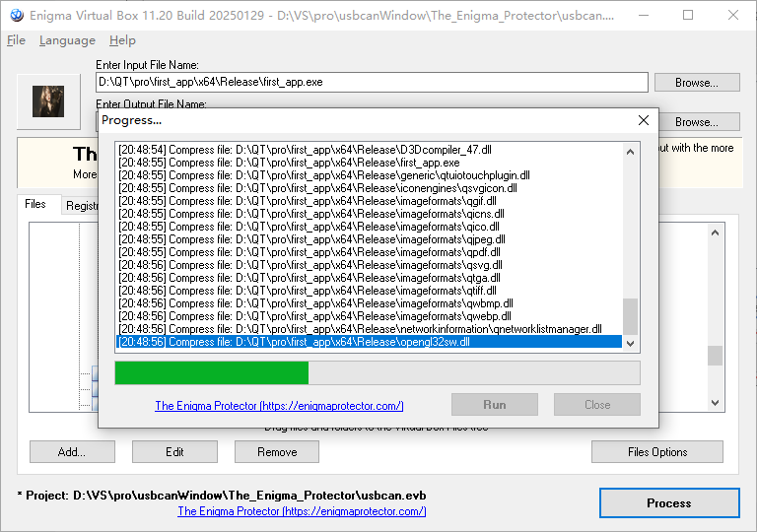Open the File menu
This screenshot has width=757, height=532.
(16, 40)
